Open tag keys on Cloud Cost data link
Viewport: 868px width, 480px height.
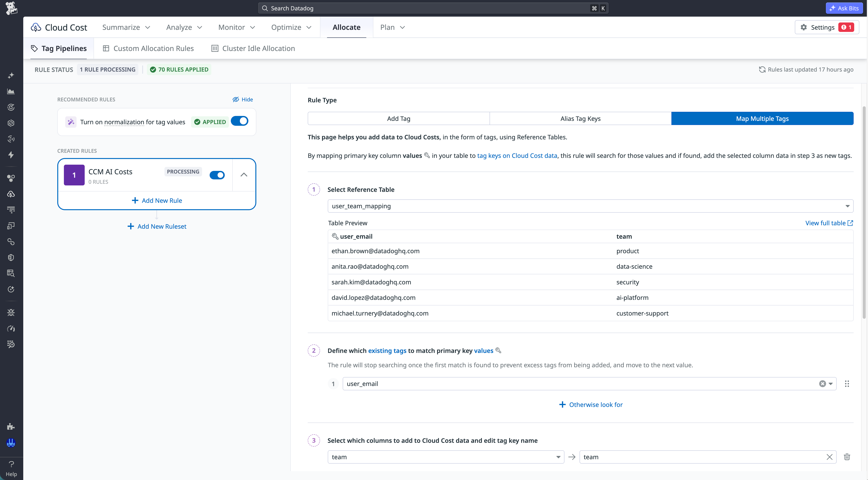[517, 156]
